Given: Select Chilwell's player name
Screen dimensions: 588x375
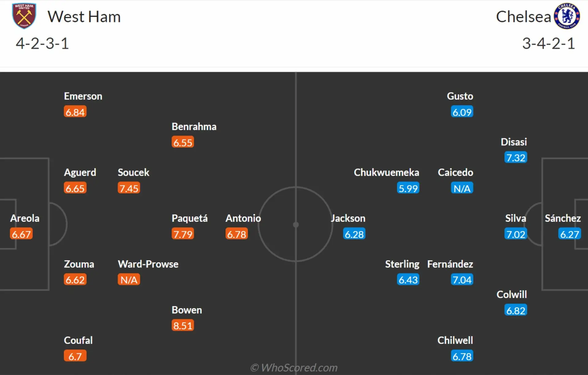Looking at the screenshot, I should 455,340.
